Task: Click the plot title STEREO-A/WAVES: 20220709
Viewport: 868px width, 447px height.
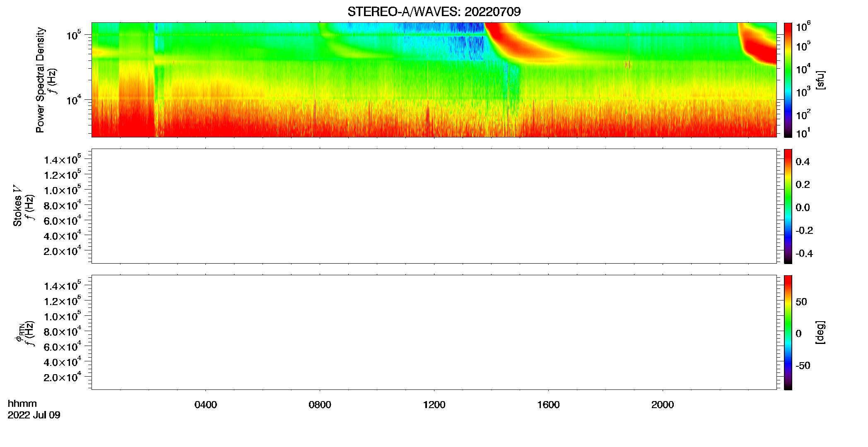Action: click(x=434, y=12)
